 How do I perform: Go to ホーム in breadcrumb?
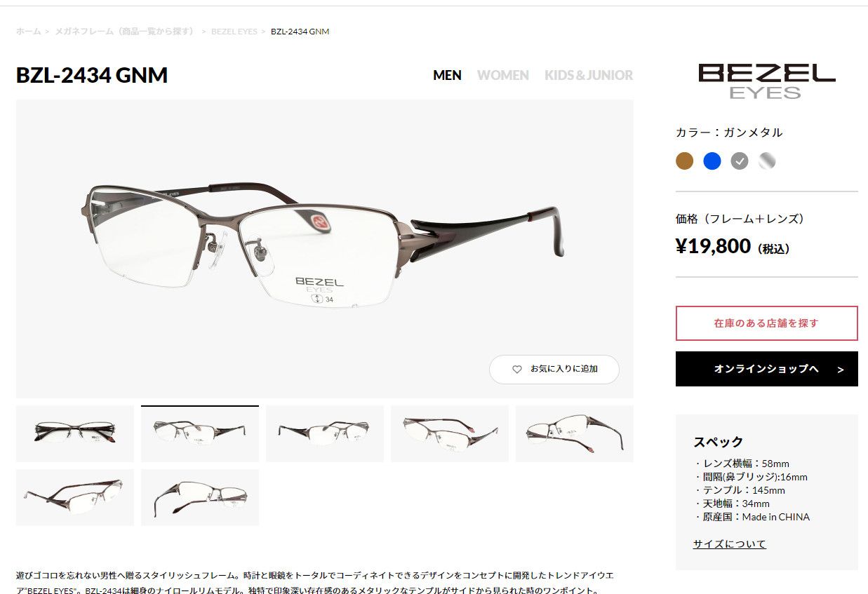[29, 32]
